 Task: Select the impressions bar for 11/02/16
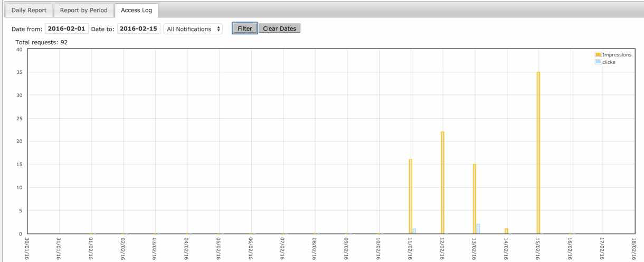[410, 196]
